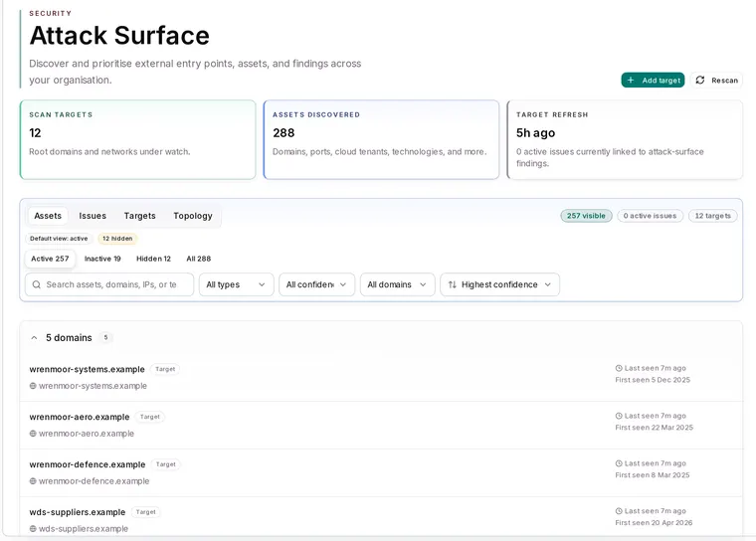
Task: Click the '5h ago' refresh value
Action: point(535,133)
